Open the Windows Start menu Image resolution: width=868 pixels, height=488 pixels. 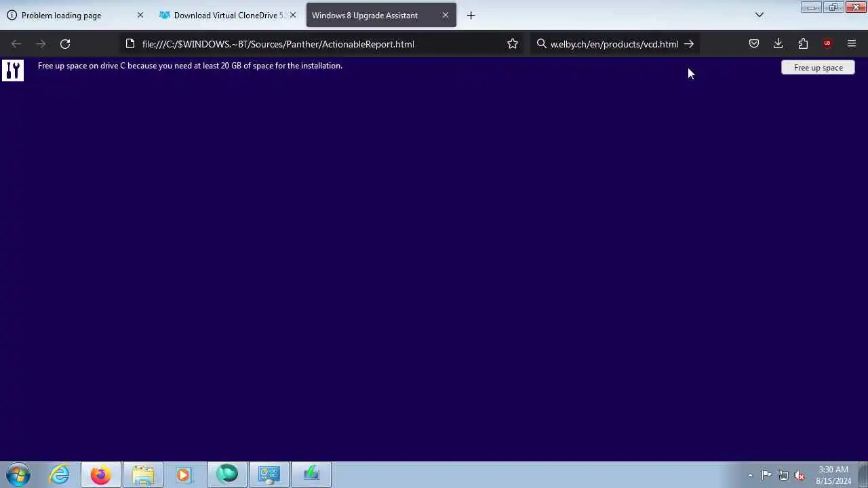pyautogui.click(x=18, y=474)
